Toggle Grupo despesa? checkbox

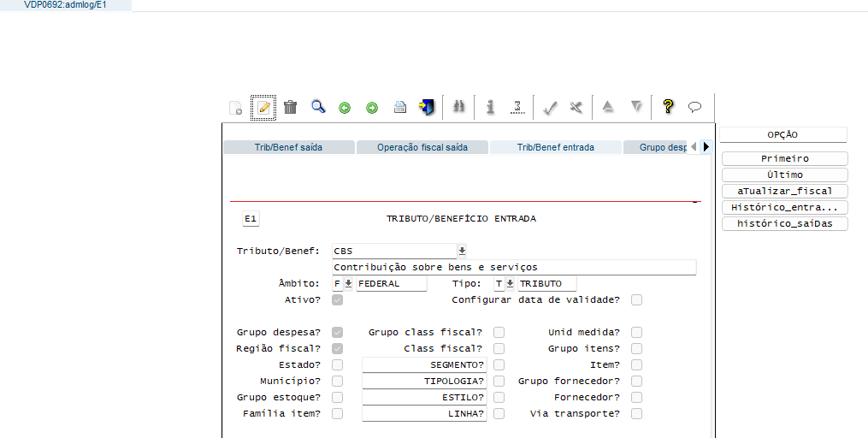coord(337,332)
